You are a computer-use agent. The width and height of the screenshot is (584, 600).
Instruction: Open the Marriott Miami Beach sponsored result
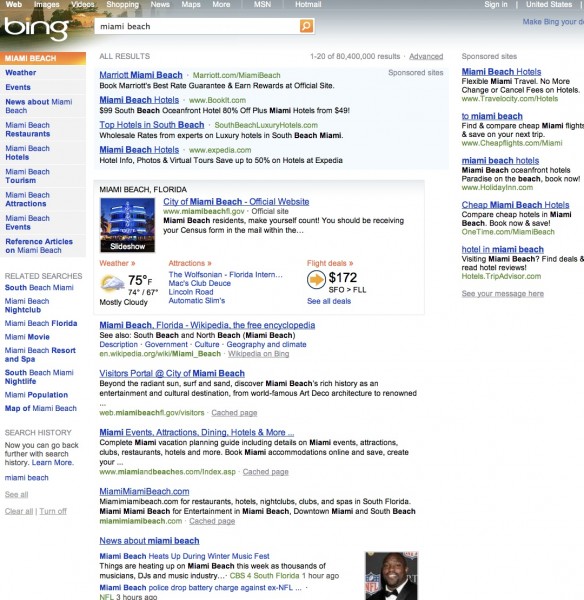(141, 75)
